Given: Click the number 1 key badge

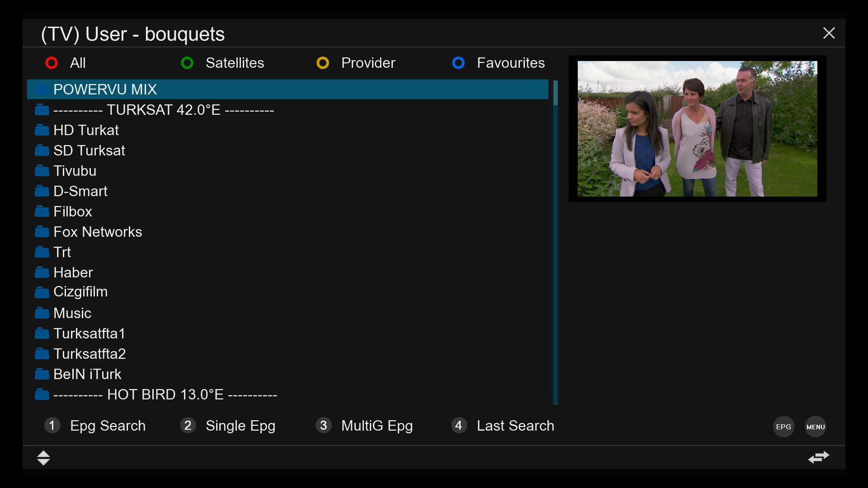Looking at the screenshot, I should [x=52, y=425].
